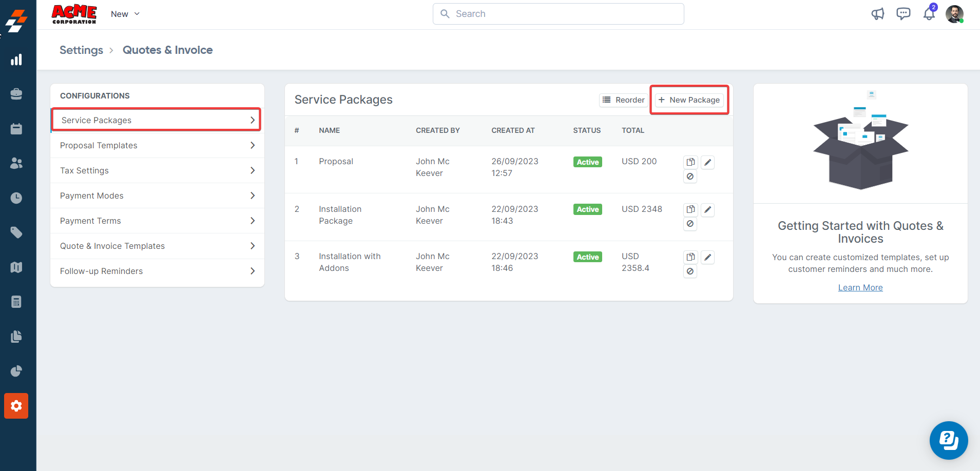Expand the Tax Settings chevron
The height and width of the screenshot is (471, 980).
click(252, 170)
